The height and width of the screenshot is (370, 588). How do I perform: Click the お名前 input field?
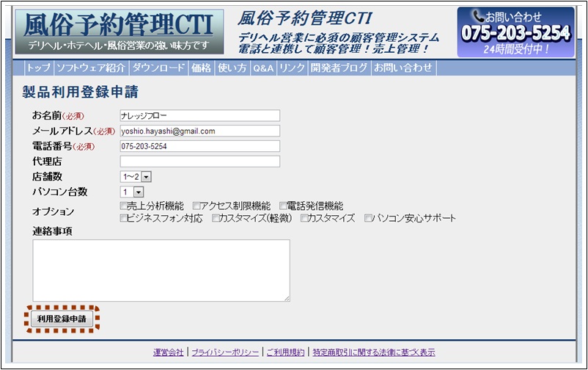(199, 115)
